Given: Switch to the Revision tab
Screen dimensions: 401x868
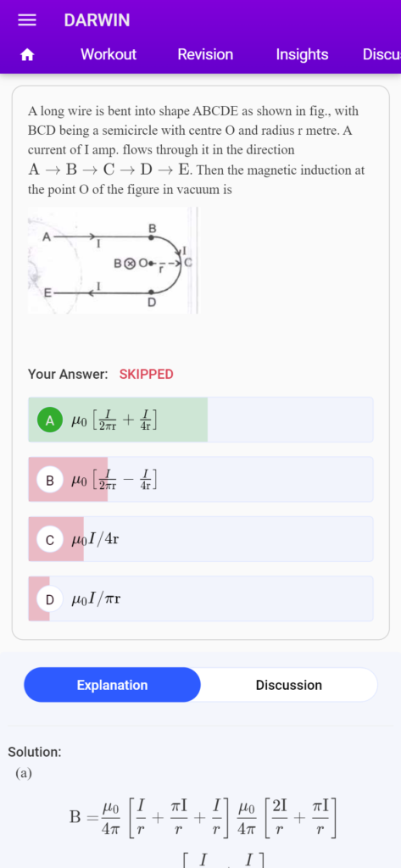Looking at the screenshot, I should click(x=205, y=54).
